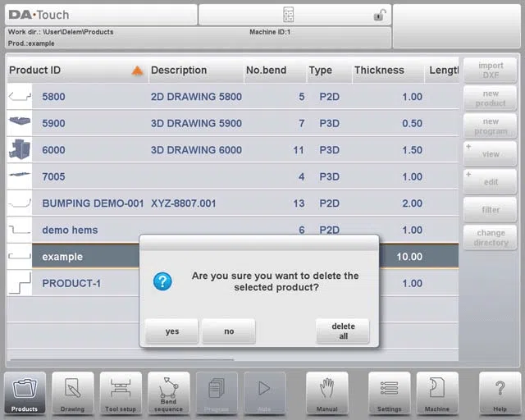Sort by Length column header
This screenshot has height=420, width=525.
coord(442,71)
